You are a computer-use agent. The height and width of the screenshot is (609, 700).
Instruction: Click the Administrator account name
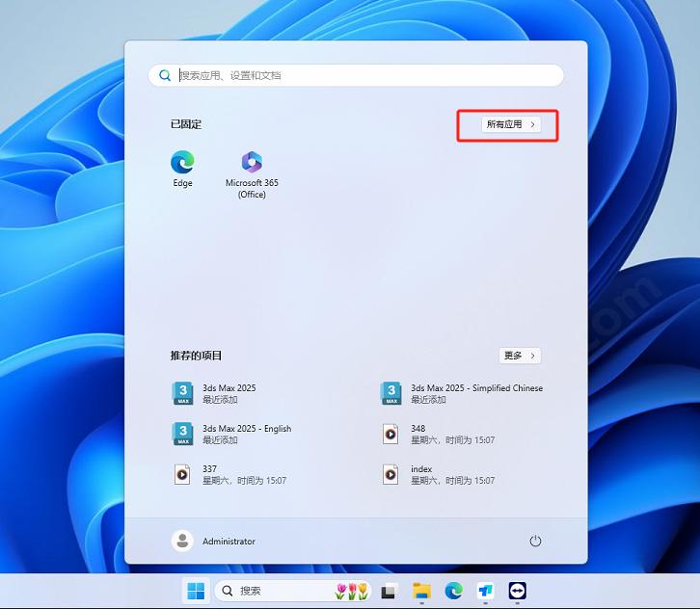tap(229, 542)
